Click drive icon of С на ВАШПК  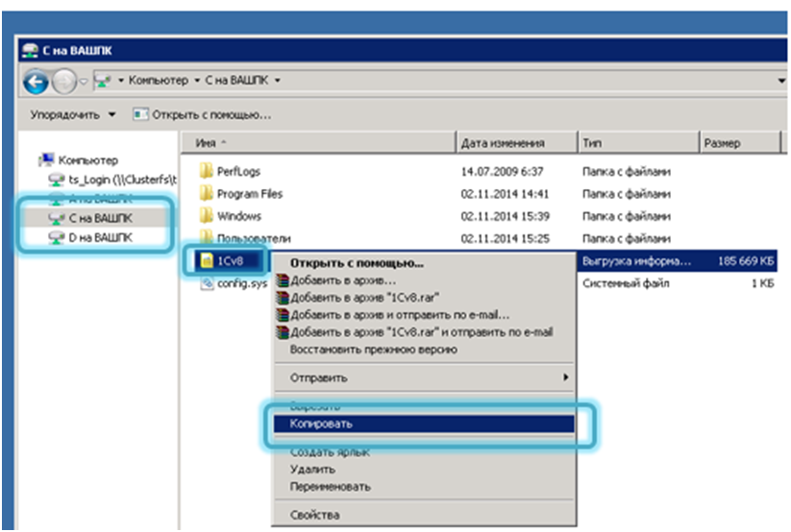point(56,218)
